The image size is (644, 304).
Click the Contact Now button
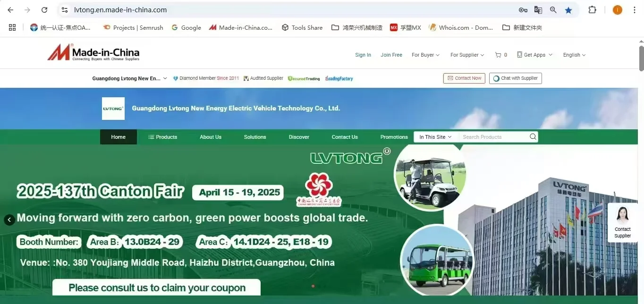point(464,78)
